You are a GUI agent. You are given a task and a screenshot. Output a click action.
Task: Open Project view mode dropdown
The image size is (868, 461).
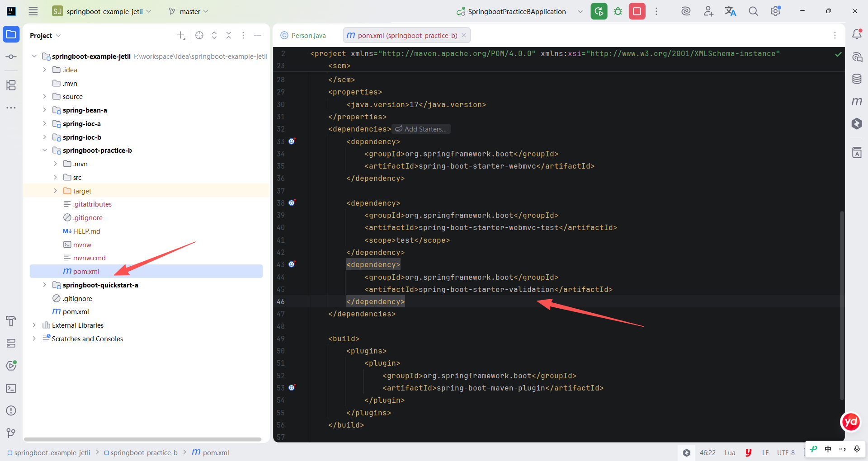tap(45, 35)
